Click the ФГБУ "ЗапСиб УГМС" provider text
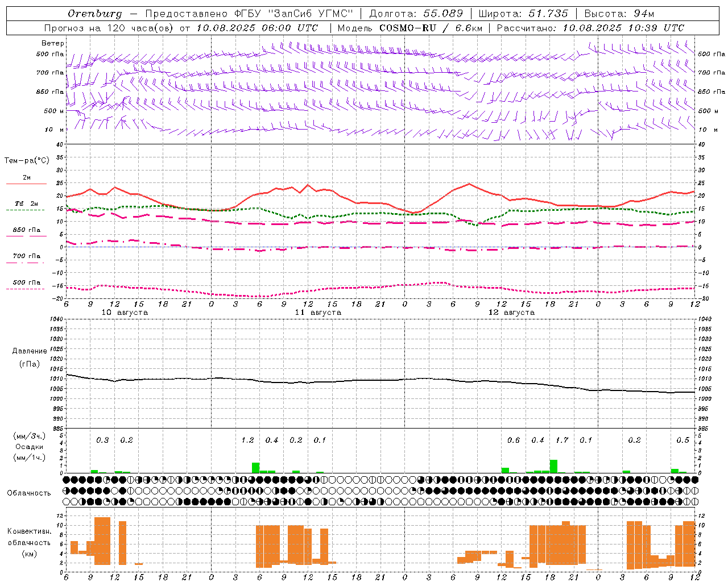Image resolution: width=728 pixels, height=582 pixels. coord(293,14)
